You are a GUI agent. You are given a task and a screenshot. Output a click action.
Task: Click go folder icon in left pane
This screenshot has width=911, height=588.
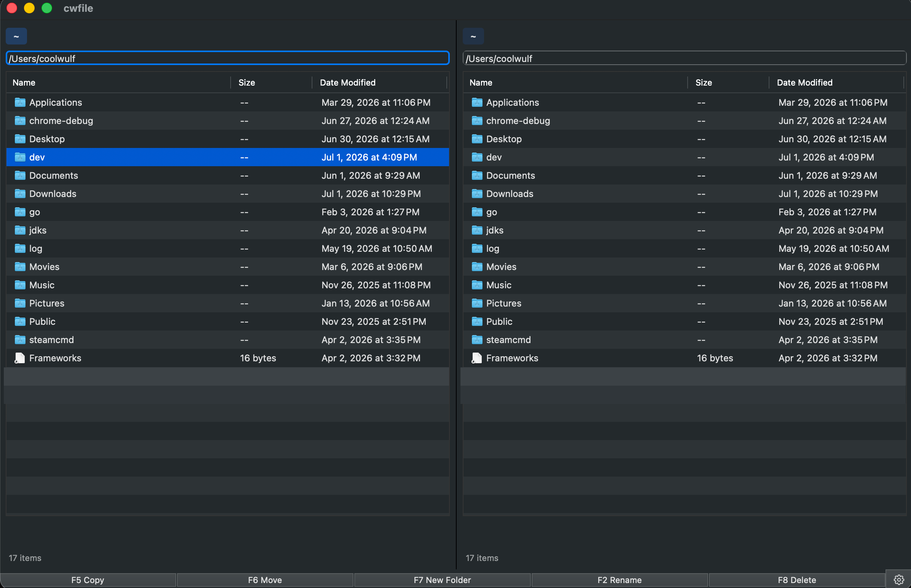tap(20, 212)
